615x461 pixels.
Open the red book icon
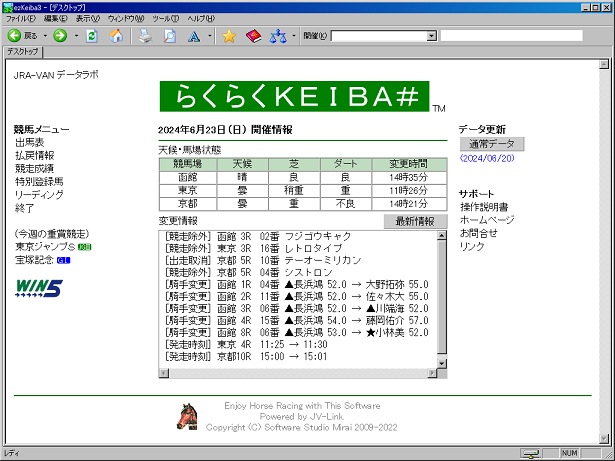click(254, 36)
